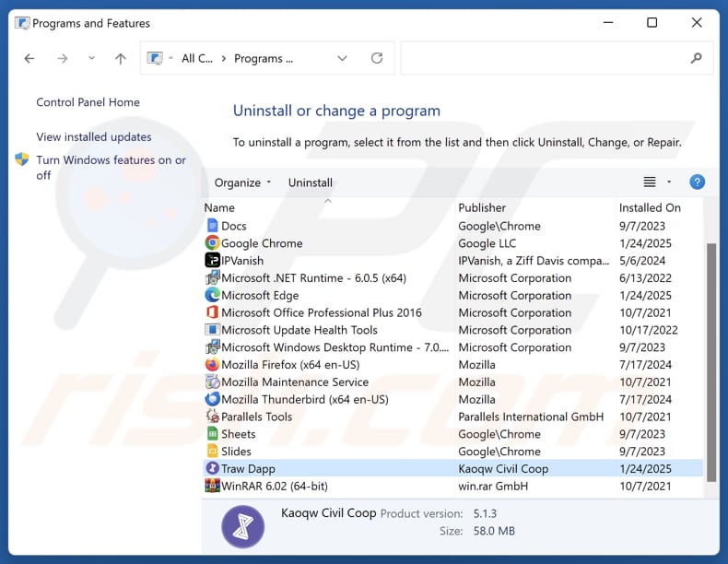Open the help question mark icon
Viewport: 728px width, 564px height.
click(697, 182)
